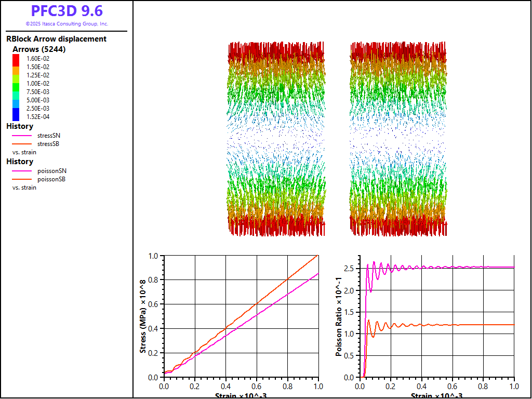Select the orange 1.50E-02 color swatch
Screen dimensions: 532x399
coord(16,67)
